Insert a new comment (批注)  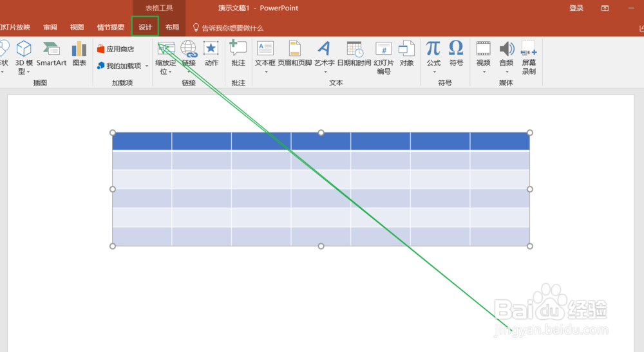pyautogui.click(x=238, y=53)
